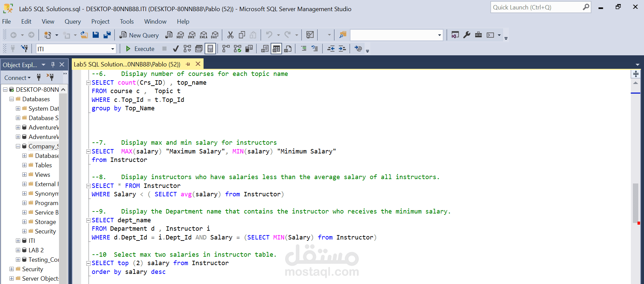This screenshot has height=284, width=644.
Task: Toggle Include Client Statistics
Action: tap(249, 49)
